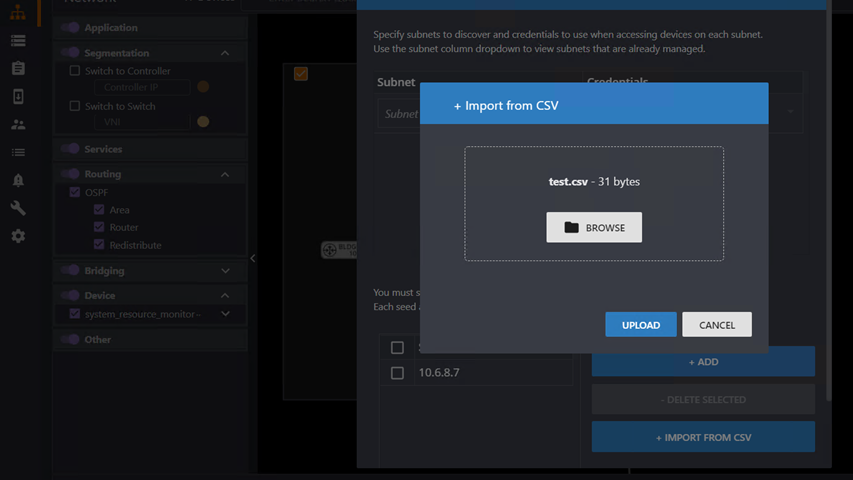
Task: Expand system_resource_monitor dropdown
Action: point(225,313)
